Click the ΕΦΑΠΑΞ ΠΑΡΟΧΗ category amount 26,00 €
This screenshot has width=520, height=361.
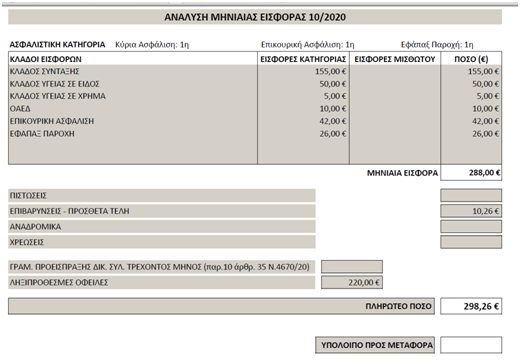(x=332, y=134)
